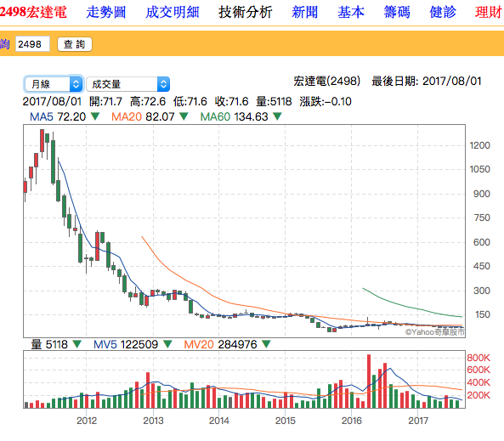Click the down arrow beside MV20 value
Image resolution: width=504 pixels, height=441 pixels.
tap(266, 344)
